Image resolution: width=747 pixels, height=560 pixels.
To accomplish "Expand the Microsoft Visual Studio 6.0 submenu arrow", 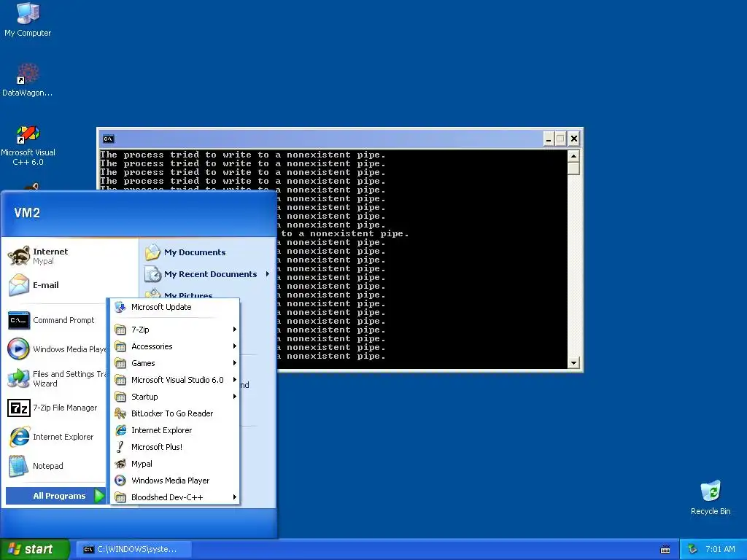I will point(234,379).
